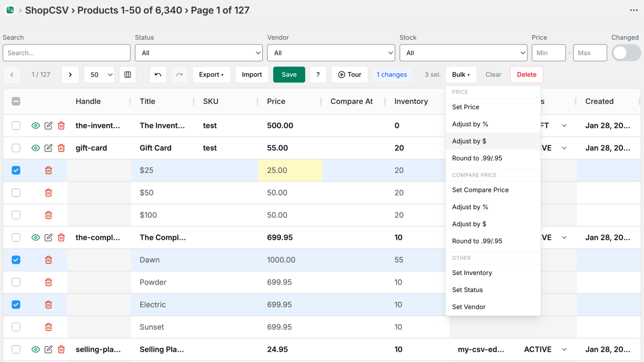Open the Stock filter dropdown
Image resolution: width=644 pixels, height=362 pixels.
[x=463, y=53]
